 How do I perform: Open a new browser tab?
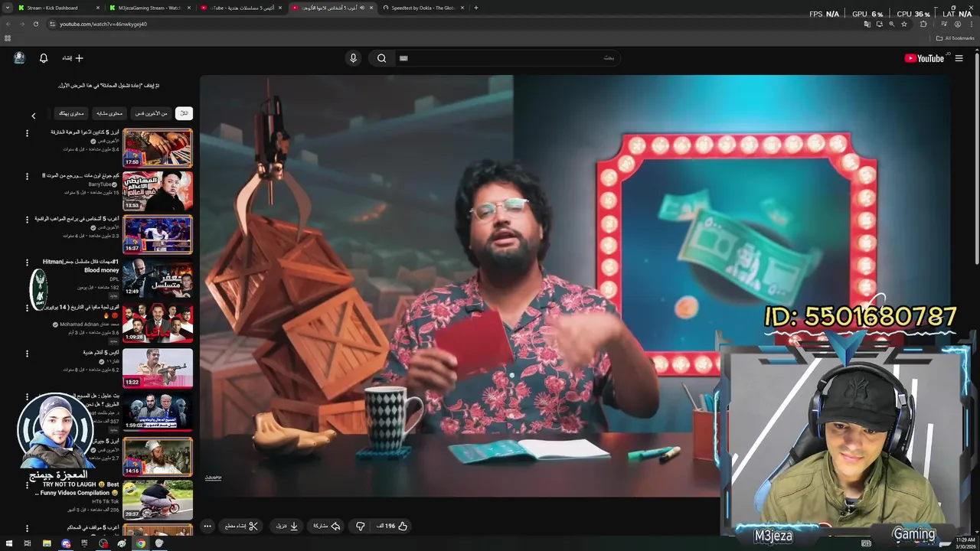[476, 8]
